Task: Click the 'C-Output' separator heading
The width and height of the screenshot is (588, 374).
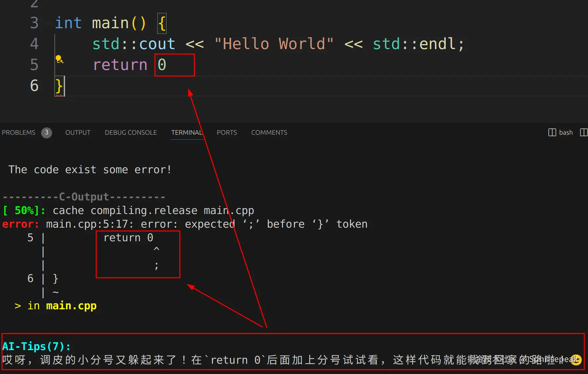Action: pos(84,197)
